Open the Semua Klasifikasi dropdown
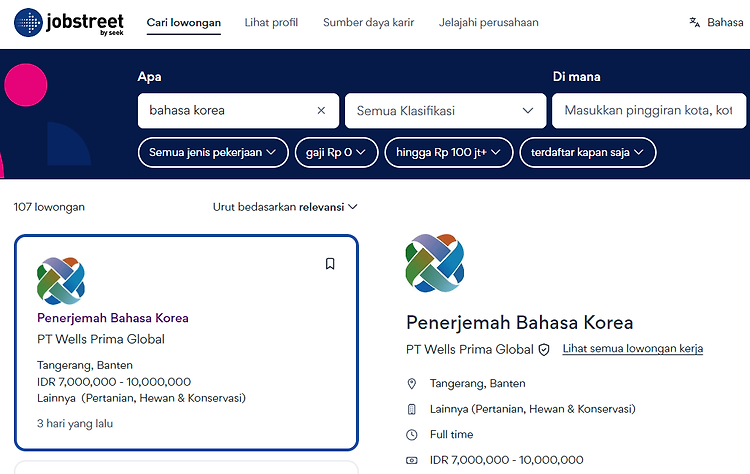The width and height of the screenshot is (750, 474). [445, 110]
